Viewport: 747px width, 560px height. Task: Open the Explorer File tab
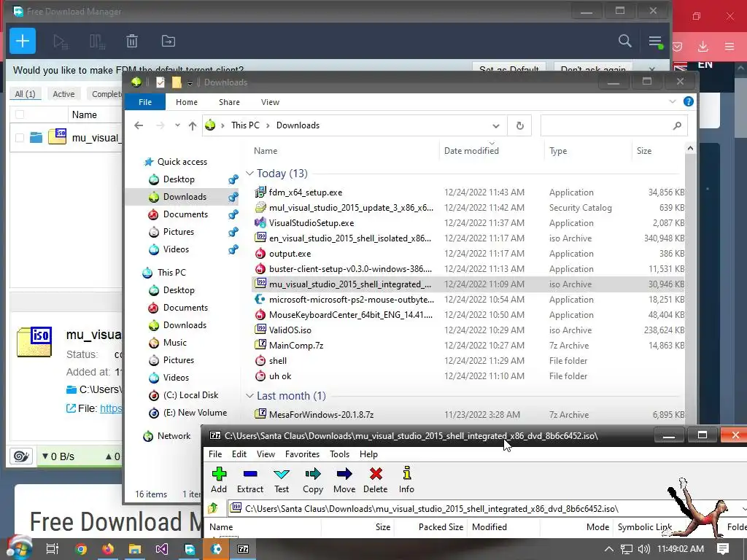point(145,102)
